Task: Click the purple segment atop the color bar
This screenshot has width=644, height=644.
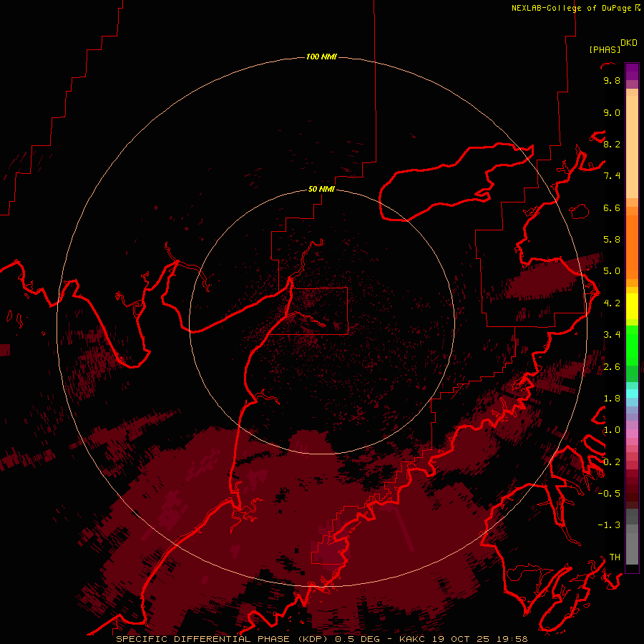Action: 632,72
